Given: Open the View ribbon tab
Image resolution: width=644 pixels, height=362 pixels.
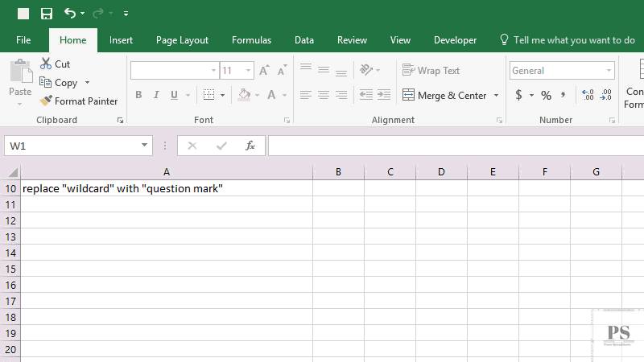Looking at the screenshot, I should (x=400, y=40).
